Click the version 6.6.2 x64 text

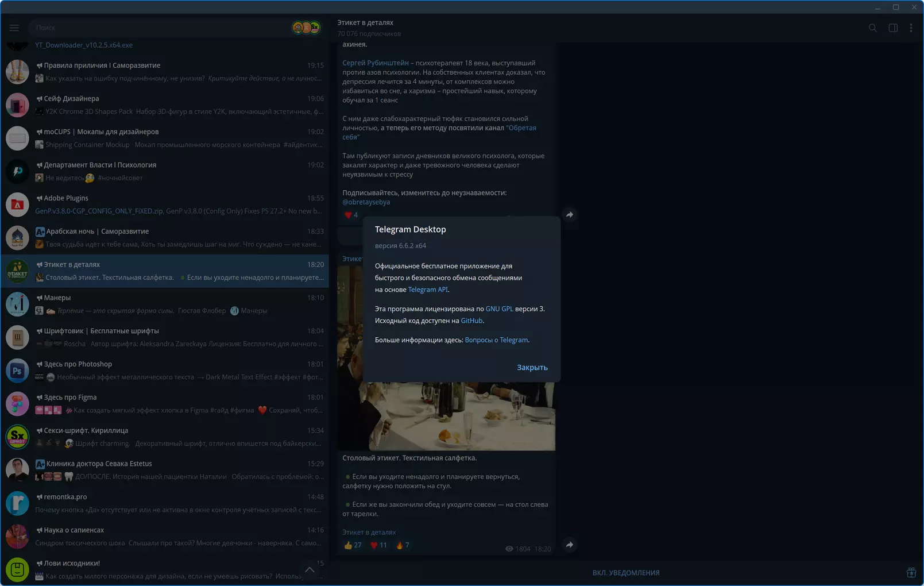(x=400, y=246)
